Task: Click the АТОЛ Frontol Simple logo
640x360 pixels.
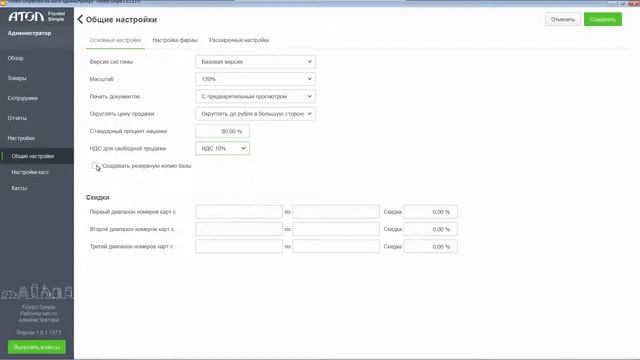Action: tap(37, 16)
